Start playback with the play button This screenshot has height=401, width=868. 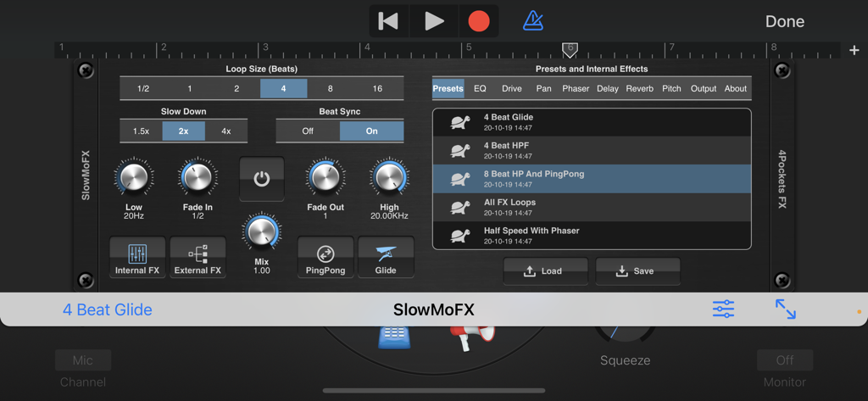tap(434, 21)
